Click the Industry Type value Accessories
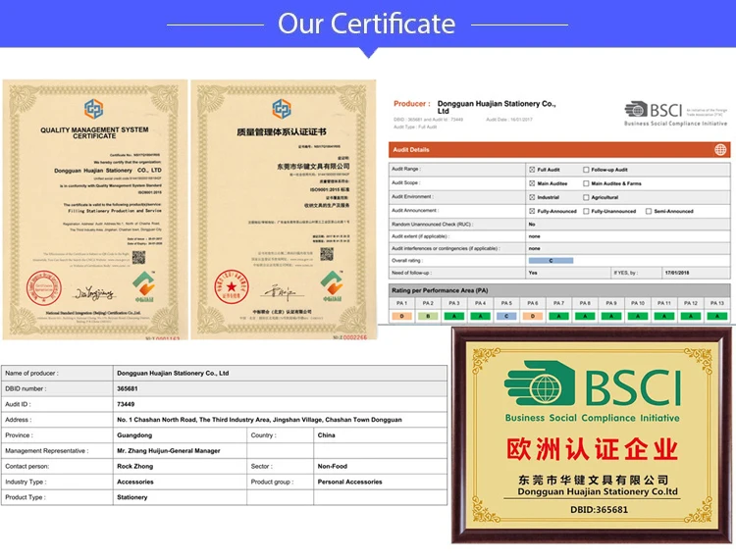The image size is (736, 560). coord(135,482)
